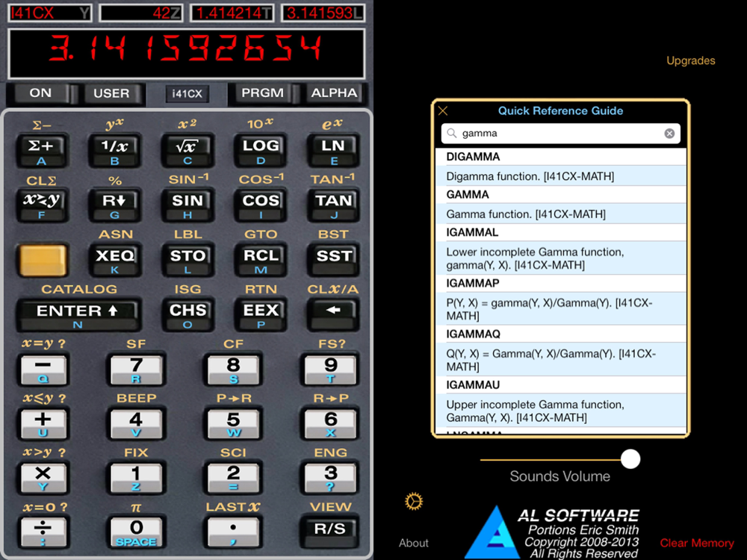Screen dimensions: 747x560
Task: Tap the RCL key
Action: 260,260
